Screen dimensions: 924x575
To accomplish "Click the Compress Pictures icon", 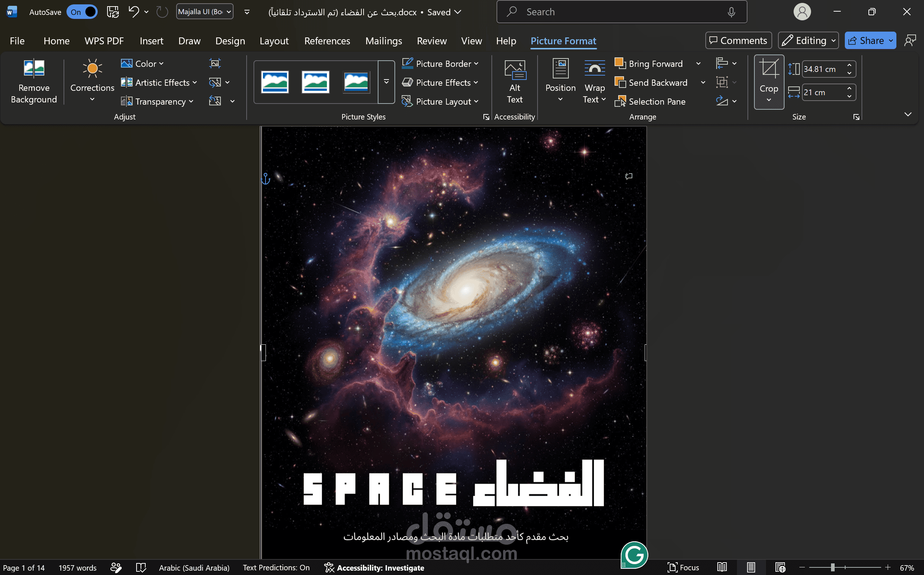I will coord(215,63).
